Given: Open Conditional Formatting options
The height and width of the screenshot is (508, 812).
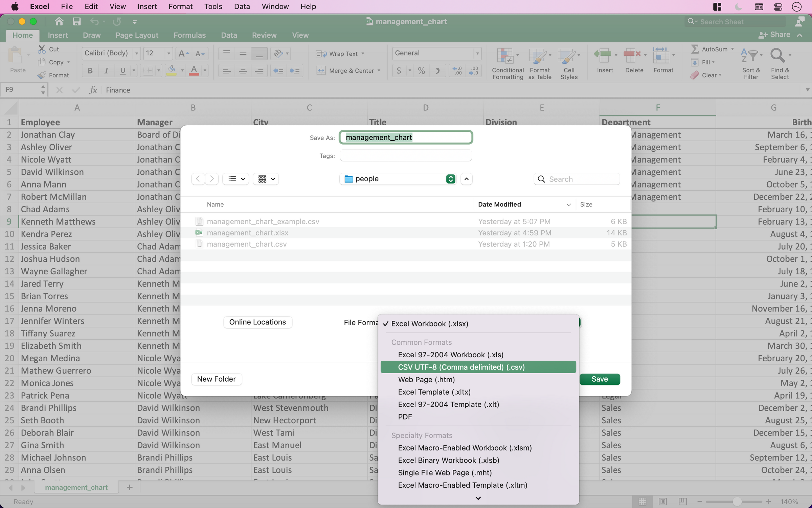Looking at the screenshot, I should [x=507, y=63].
